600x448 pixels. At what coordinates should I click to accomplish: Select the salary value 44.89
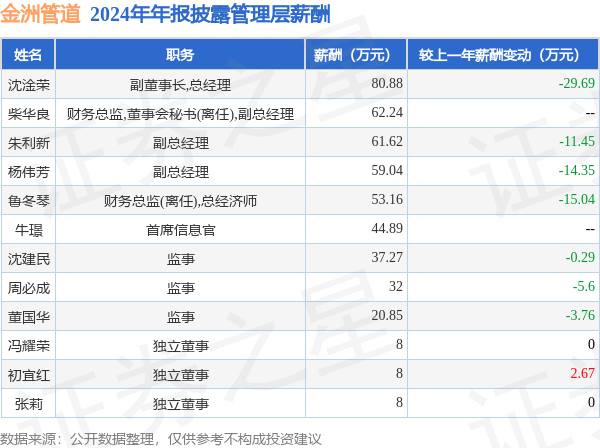(x=387, y=228)
